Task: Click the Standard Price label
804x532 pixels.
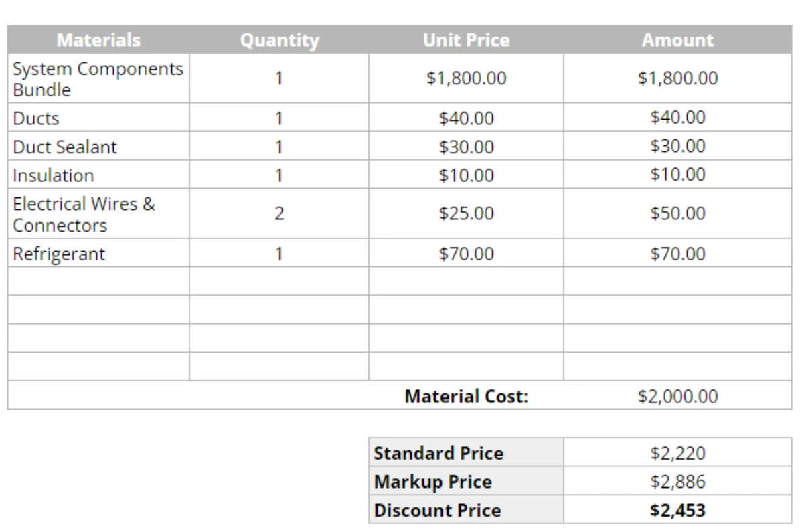Action: point(438,454)
